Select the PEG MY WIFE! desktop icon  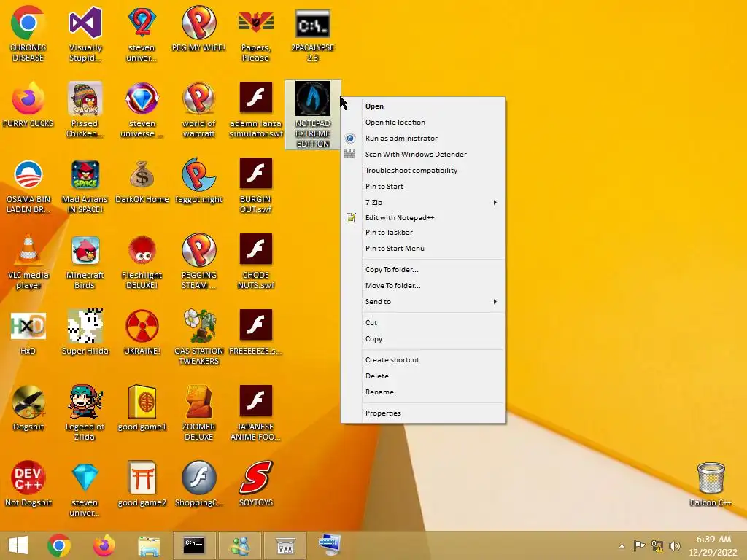(x=199, y=29)
